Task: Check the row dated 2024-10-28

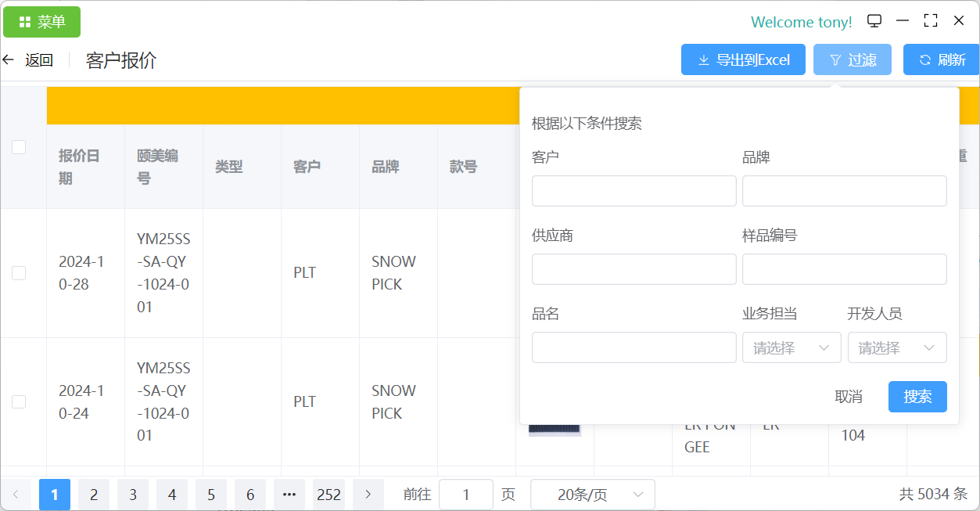Action: click(19, 273)
